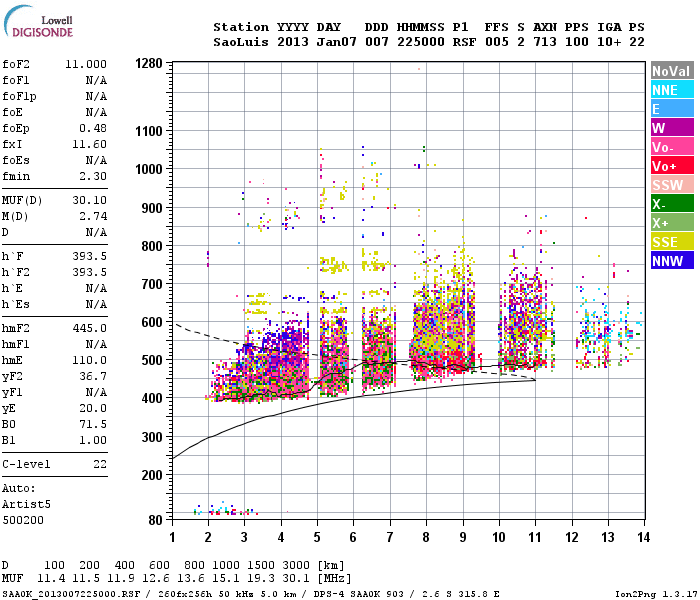Select the E blue legend swatch
Screen dimensions: 700x600
point(672,108)
